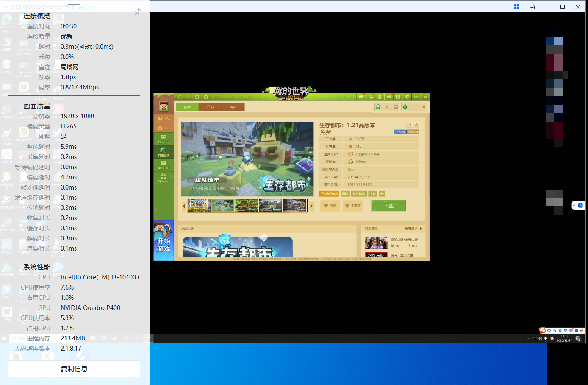Open the blue grid menu in the title bar
The height and width of the screenshot is (385, 588).
click(x=517, y=7)
